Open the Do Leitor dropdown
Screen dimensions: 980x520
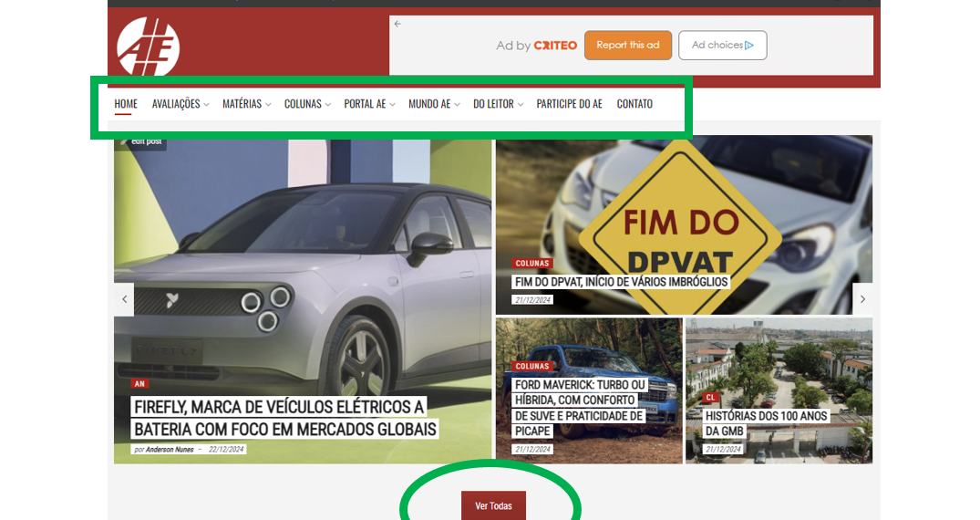(498, 104)
